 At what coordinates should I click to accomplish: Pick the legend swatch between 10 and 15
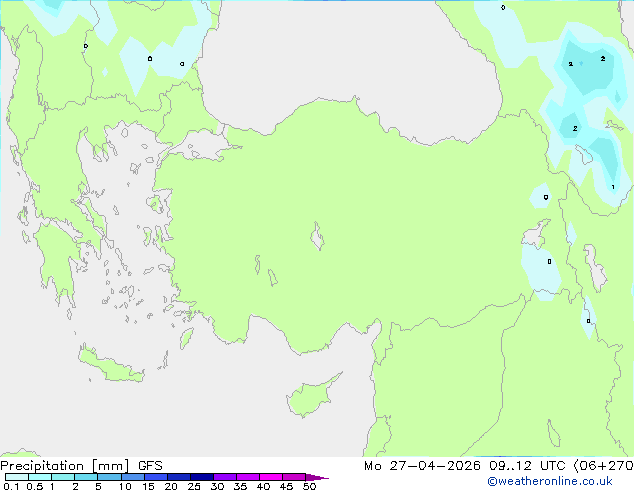(x=132, y=477)
